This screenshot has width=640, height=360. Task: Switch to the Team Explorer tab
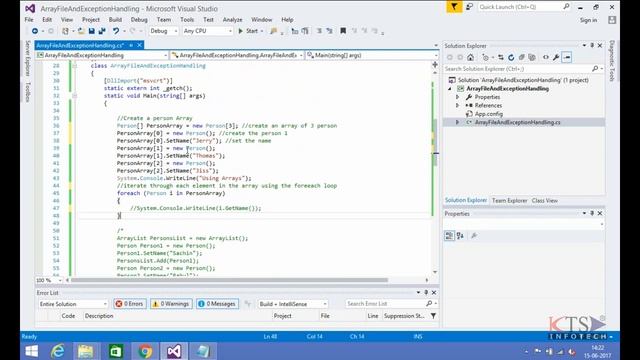pyautogui.click(x=509, y=200)
